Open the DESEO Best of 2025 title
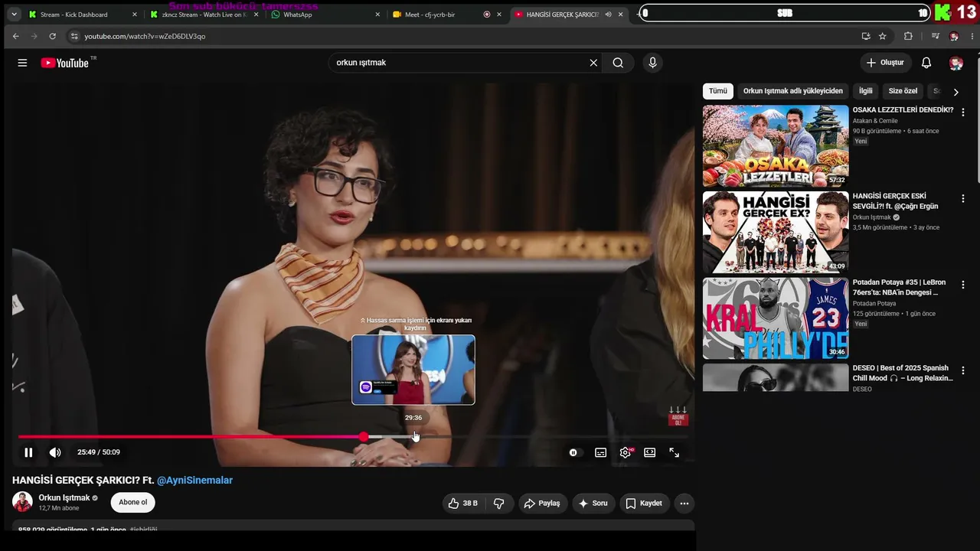The height and width of the screenshot is (551, 980). click(903, 373)
